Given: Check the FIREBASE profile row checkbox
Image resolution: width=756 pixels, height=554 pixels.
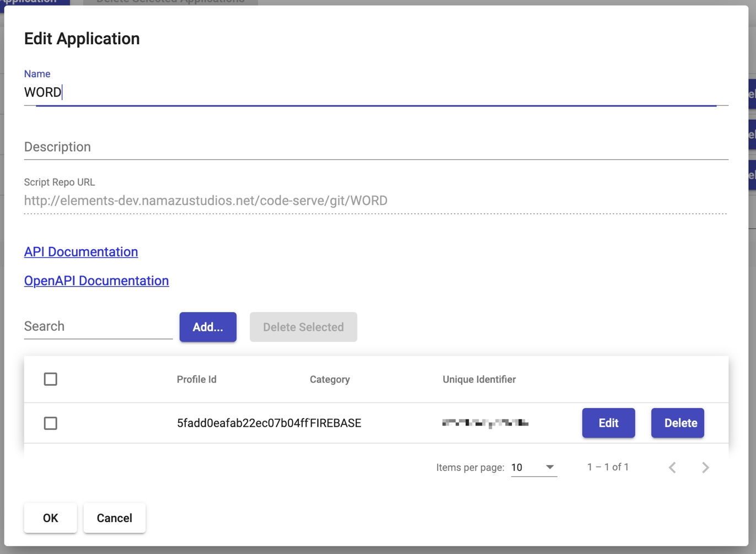Looking at the screenshot, I should click(51, 423).
